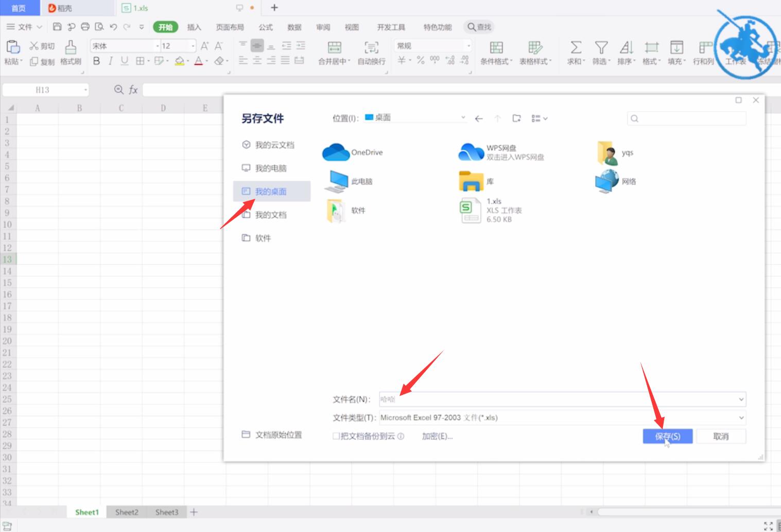Switch to the 公式 ribbon tab
This screenshot has height=532, width=781.
266,27
